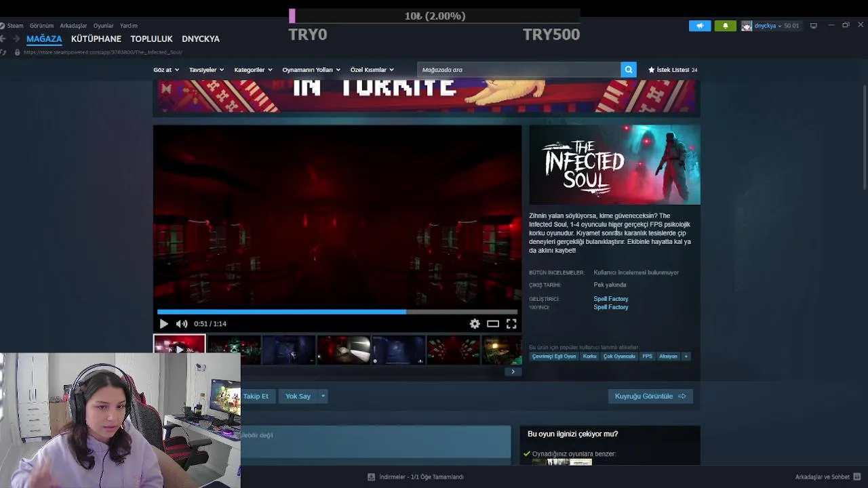Expand the Tavsiyeler dropdown

click(x=206, y=70)
